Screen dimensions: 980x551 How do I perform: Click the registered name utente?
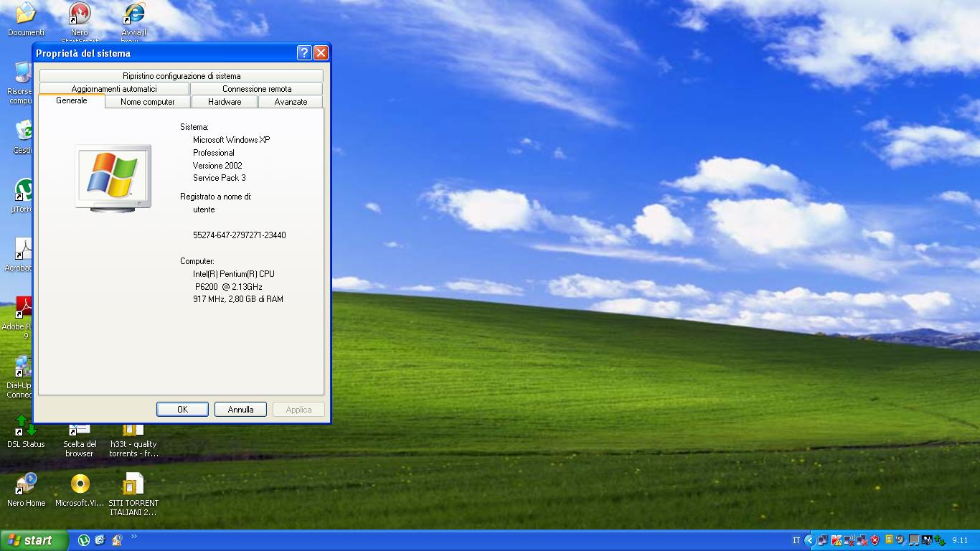[x=204, y=209]
